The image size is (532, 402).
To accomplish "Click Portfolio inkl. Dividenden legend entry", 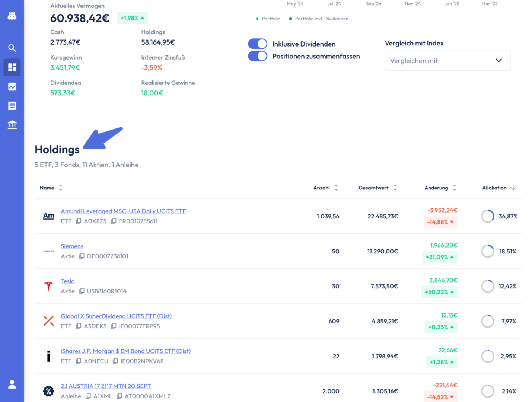I will pyautogui.click(x=319, y=19).
